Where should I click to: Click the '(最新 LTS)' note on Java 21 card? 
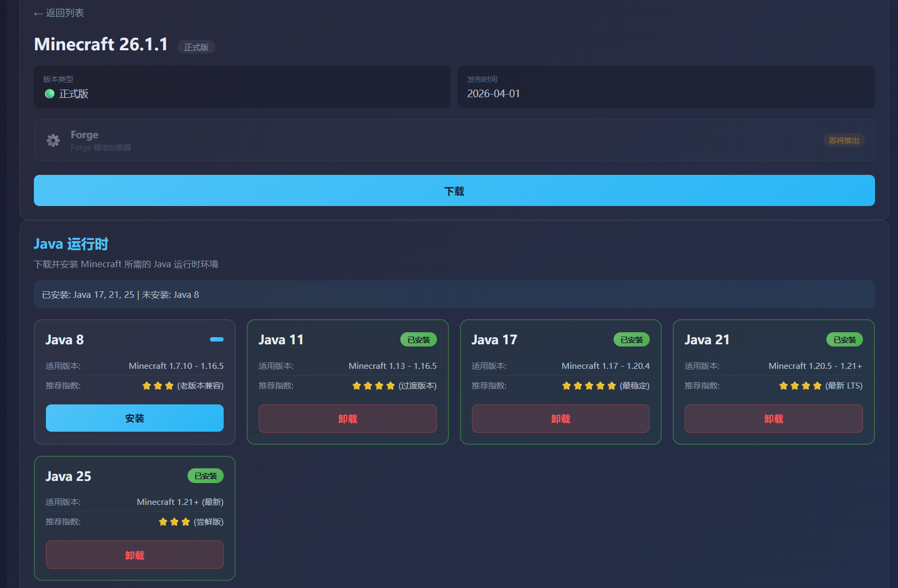(844, 386)
